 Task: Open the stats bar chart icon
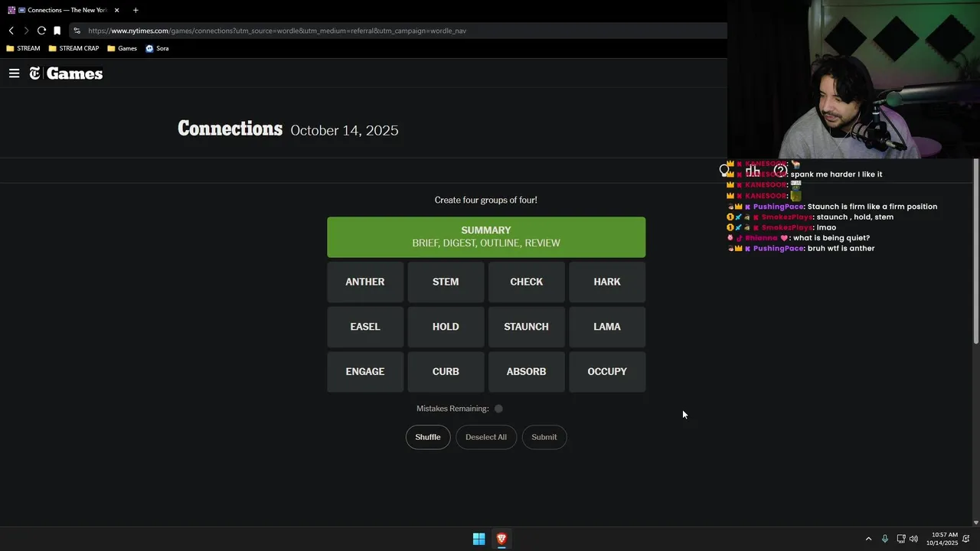coord(753,170)
